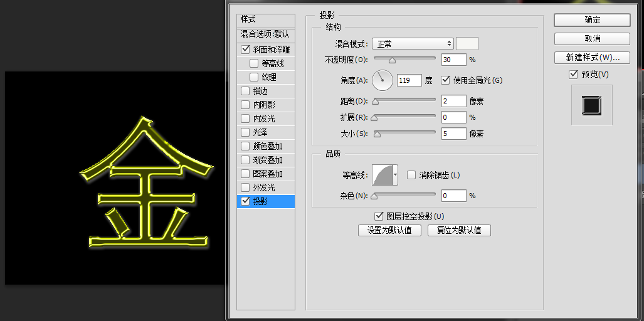Toggle 使用全局光(G) checkbox

pyautogui.click(x=445, y=80)
